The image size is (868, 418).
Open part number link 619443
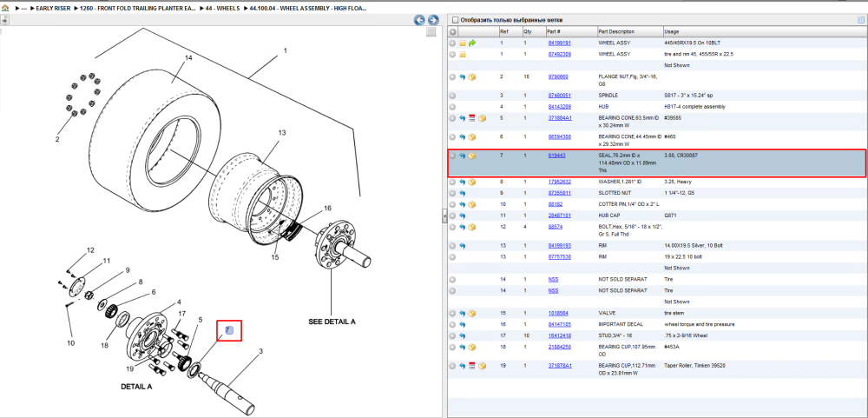point(556,156)
